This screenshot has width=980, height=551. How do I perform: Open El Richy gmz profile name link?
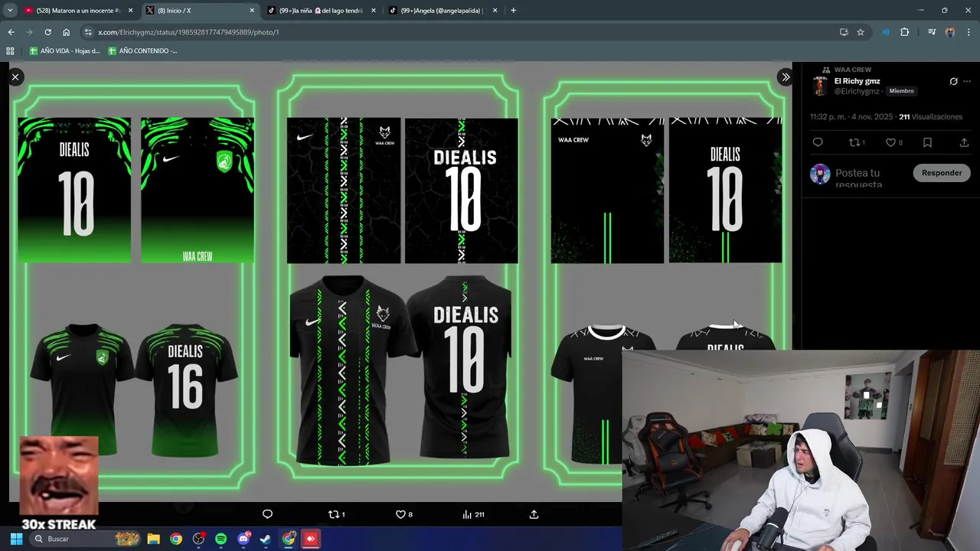(857, 81)
